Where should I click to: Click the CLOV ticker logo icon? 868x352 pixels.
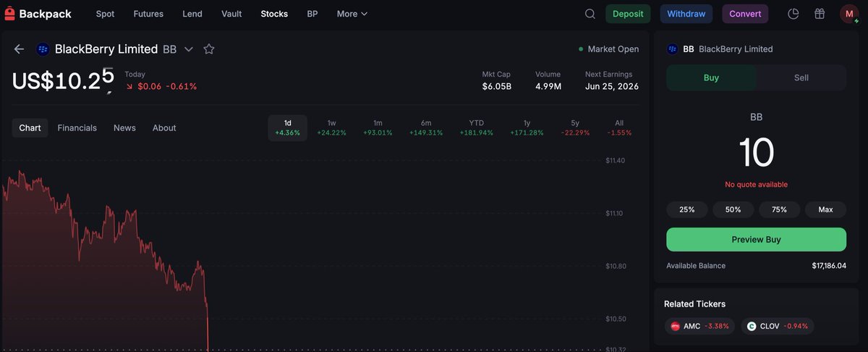752,326
